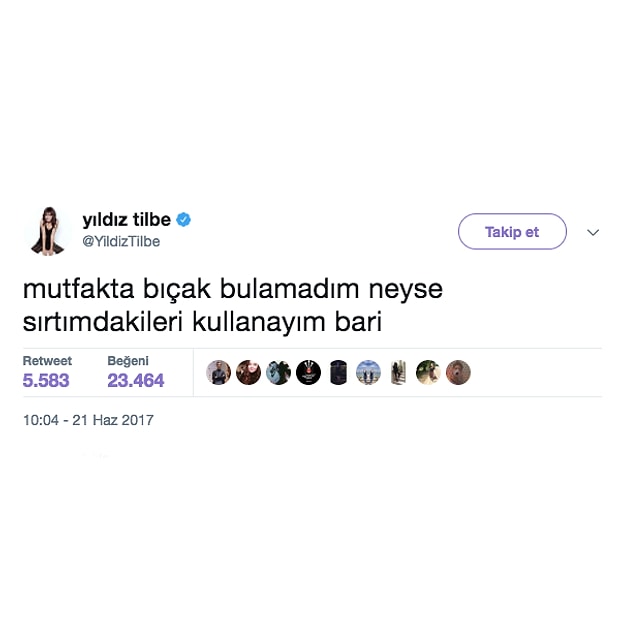The height and width of the screenshot is (620, 620).
Task: Click the Beğeni label
Action: coord(128,361)
